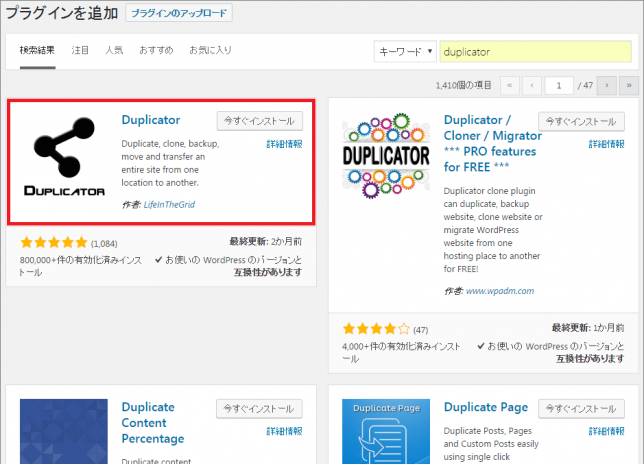Open the キーワード search type dropdown
Image resolution: width=644 pixels, height=464 pixels.
coord(405,52)
